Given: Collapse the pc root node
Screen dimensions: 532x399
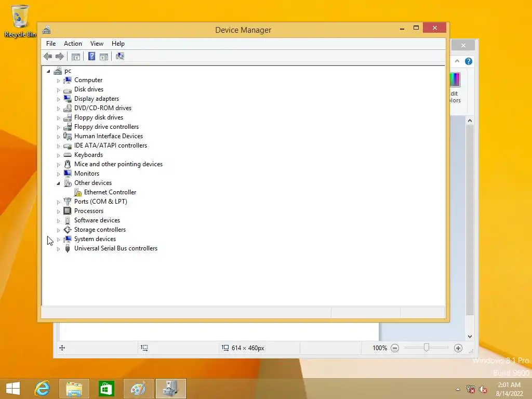Looking at the screenshot, I should point(48,71).
